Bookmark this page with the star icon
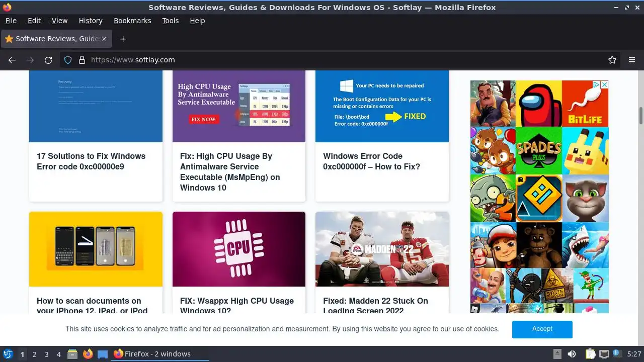 click(612, 60)
